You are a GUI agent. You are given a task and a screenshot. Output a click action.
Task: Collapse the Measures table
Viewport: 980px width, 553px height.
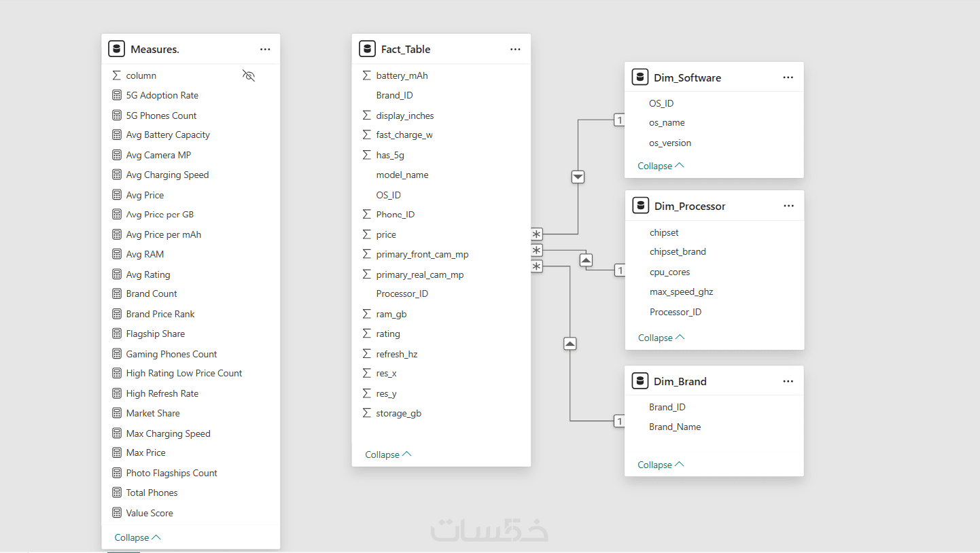(x=137, y=537)
